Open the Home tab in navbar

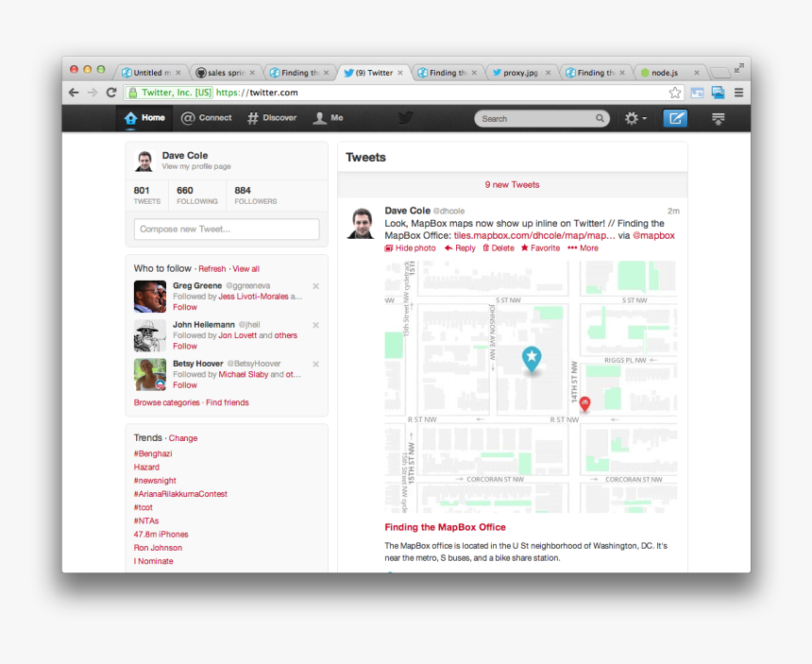(x=144, y=118)
